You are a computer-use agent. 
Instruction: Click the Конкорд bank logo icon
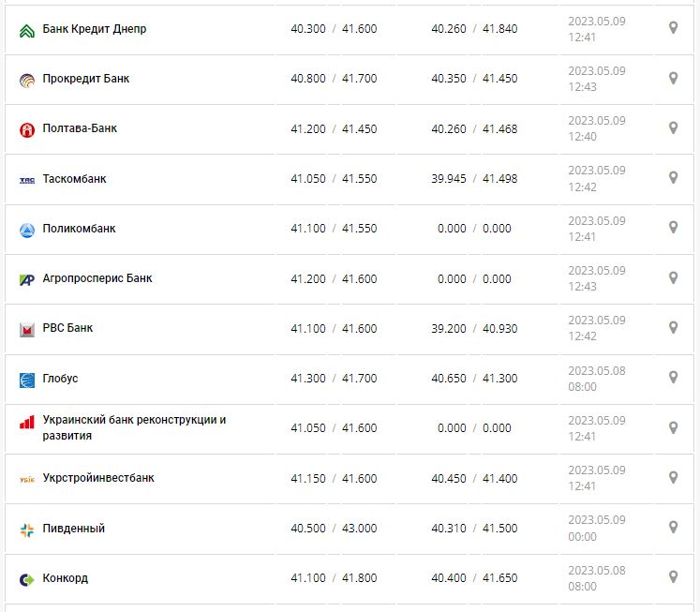tap(27, 579)
